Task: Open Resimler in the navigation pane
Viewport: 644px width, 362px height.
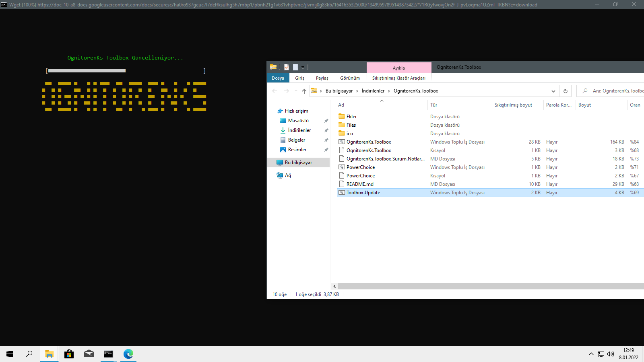Action: click(x=297, y=150)
